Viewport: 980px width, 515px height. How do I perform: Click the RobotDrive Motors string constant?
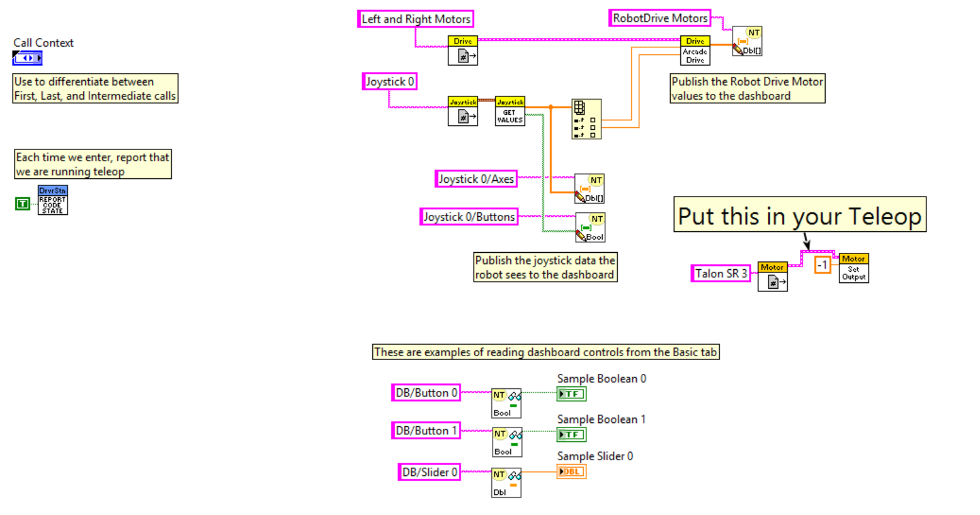click(660, 18)
